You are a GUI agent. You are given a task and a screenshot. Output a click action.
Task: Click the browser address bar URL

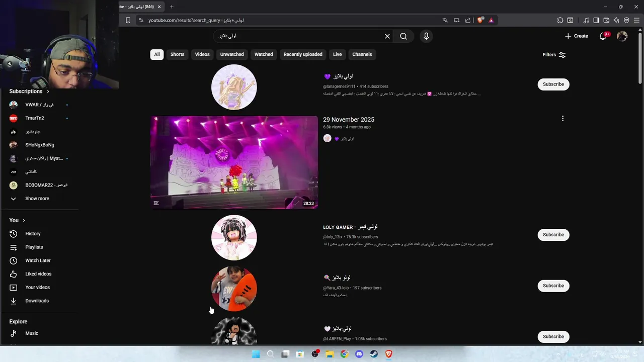[x=196, y=20]
